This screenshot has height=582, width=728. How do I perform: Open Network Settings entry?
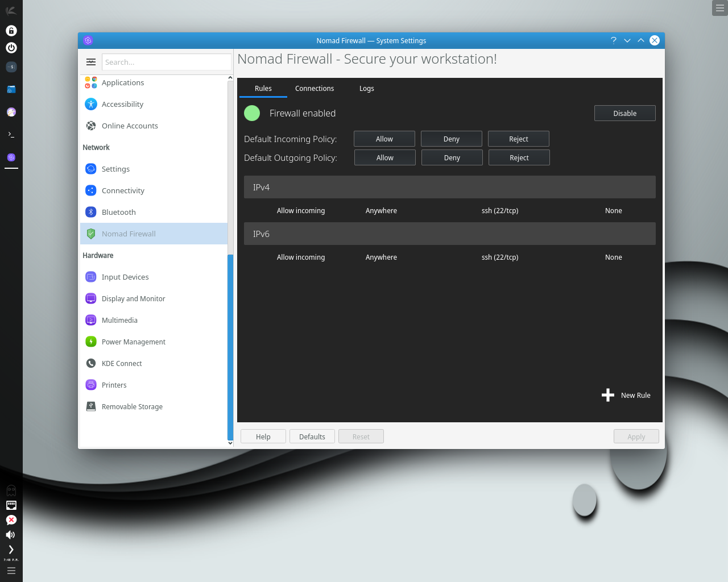[154, 169]
